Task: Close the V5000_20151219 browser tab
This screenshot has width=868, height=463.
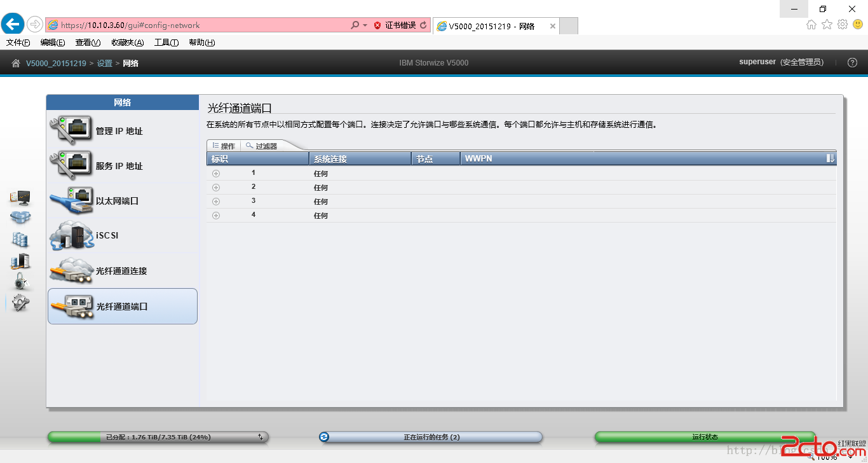Action: [x=552, y=26]
